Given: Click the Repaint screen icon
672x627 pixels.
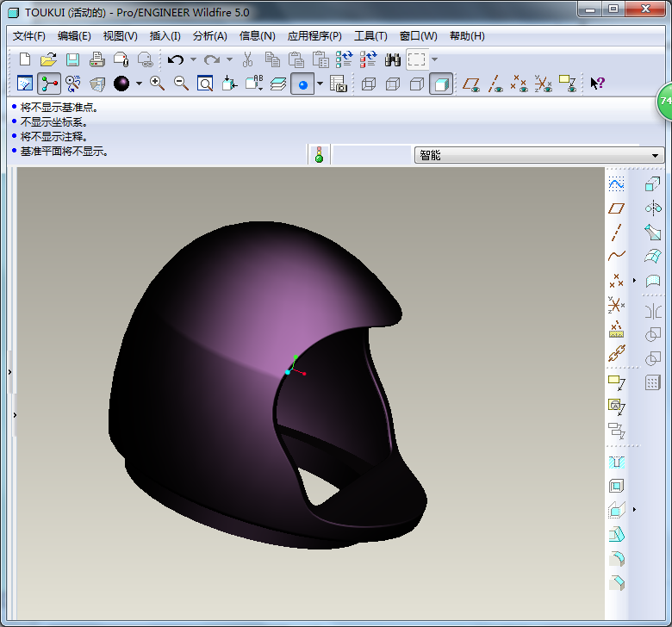Looking at the screenshot, I should tap(25, 84).
